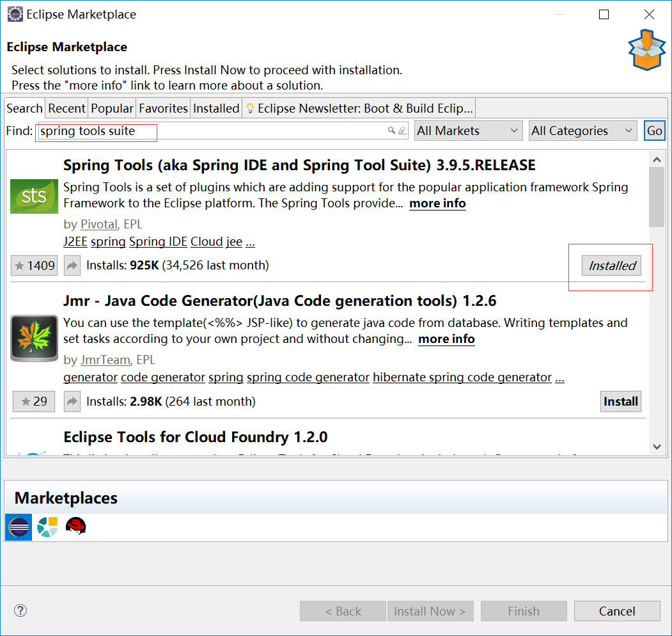The width and height of the screenshot is (672, 636).
Task: Click the STS green leaf logo
Action: point(34,196)
